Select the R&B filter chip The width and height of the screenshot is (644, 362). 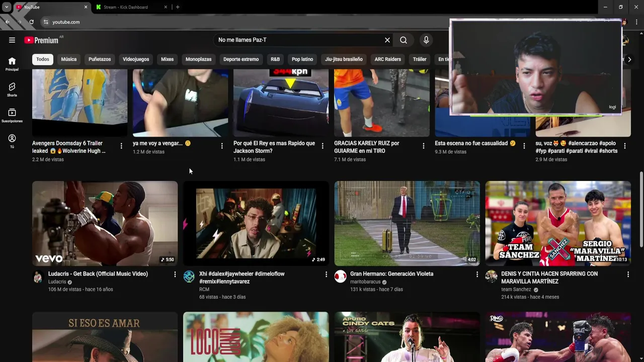point(275,59)
